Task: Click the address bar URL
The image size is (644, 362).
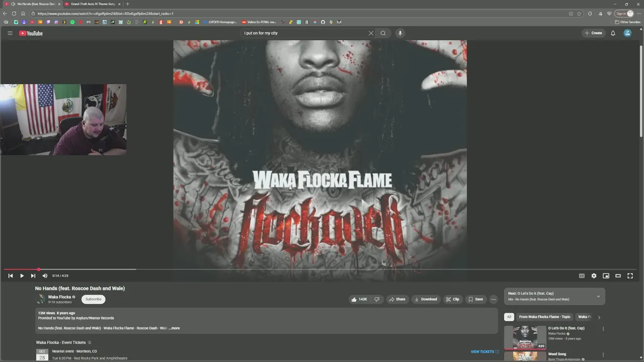Action: point(105,14)
